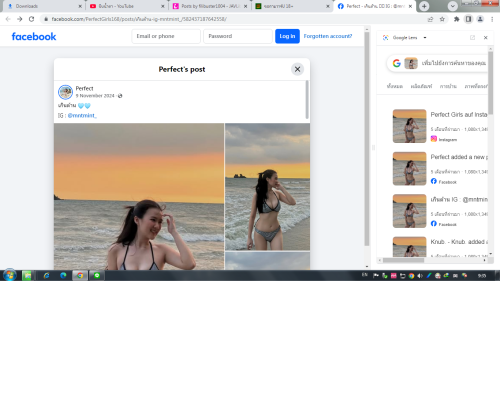
Task: Click the Chrome forward arrow
Action: point(20,19)
